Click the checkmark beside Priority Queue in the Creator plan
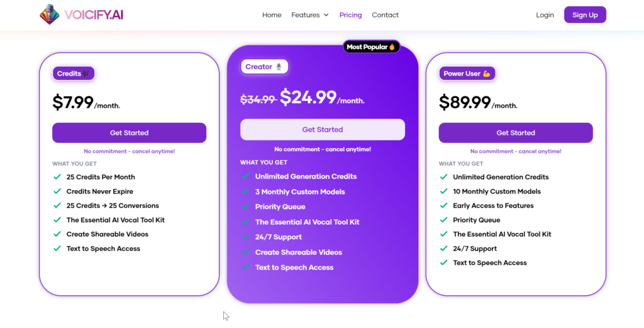This screenshot has width=644, height=328. tap(245, 206)
